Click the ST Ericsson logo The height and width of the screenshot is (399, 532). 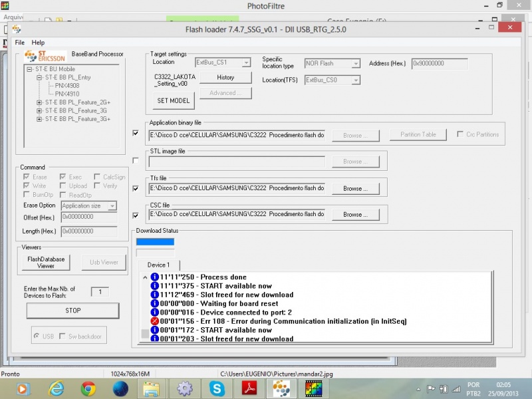pyautogui.click(x=45, y=56)
